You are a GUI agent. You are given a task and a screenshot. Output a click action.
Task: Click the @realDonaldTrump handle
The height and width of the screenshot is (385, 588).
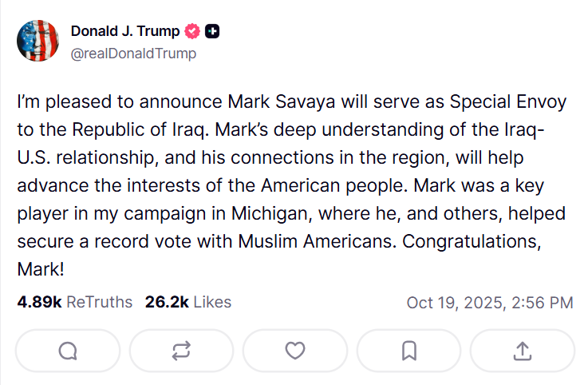point(133,54)
